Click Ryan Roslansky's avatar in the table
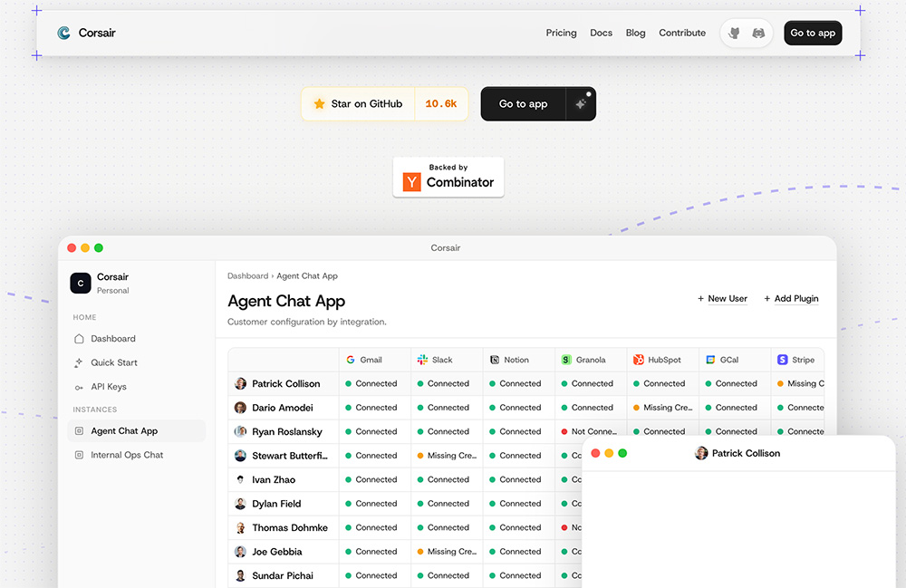 (x=240, y=431)
